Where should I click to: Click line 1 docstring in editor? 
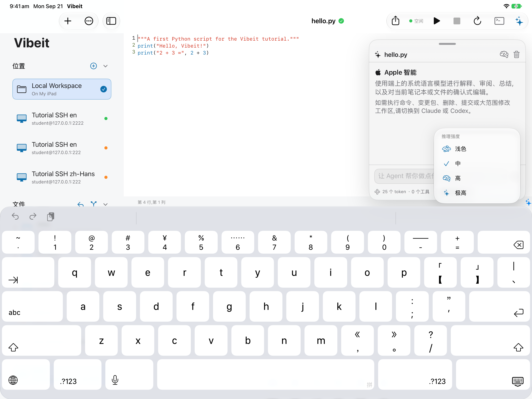tap(218, 39)
